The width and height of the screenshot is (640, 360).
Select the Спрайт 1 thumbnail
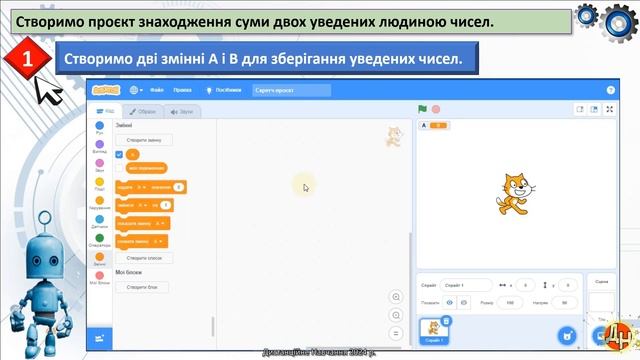click(x=434, y=331)
